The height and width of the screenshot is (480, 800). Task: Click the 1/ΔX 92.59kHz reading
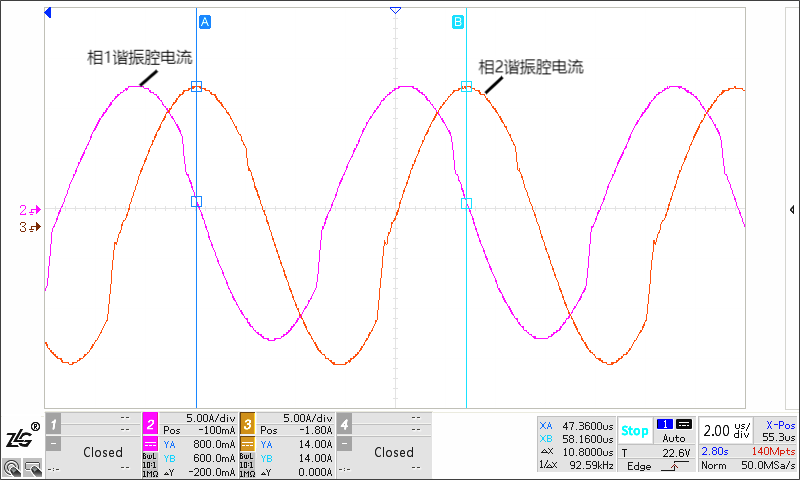click(577, 465)
